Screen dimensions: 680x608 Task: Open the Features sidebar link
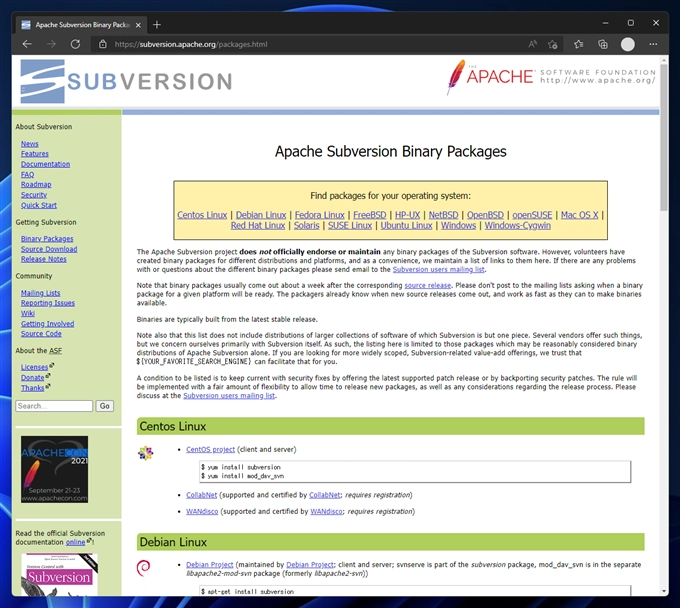(35, 154)
